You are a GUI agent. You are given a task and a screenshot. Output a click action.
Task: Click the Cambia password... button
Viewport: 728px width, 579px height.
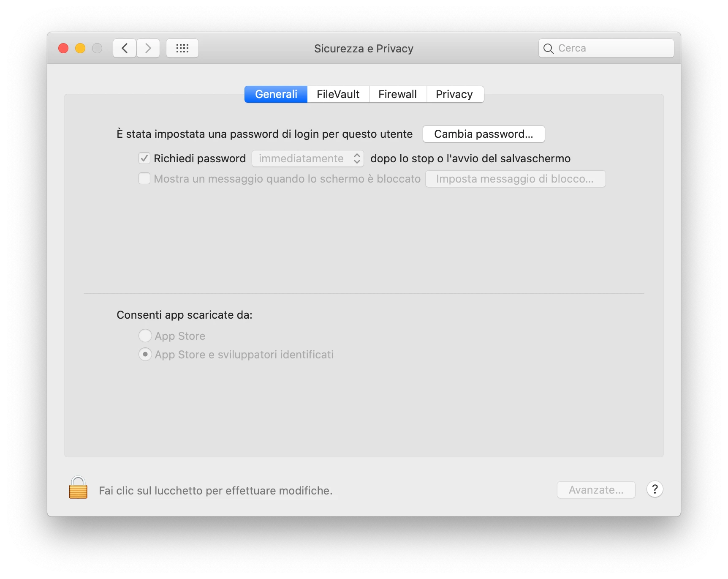coord(484,134)
